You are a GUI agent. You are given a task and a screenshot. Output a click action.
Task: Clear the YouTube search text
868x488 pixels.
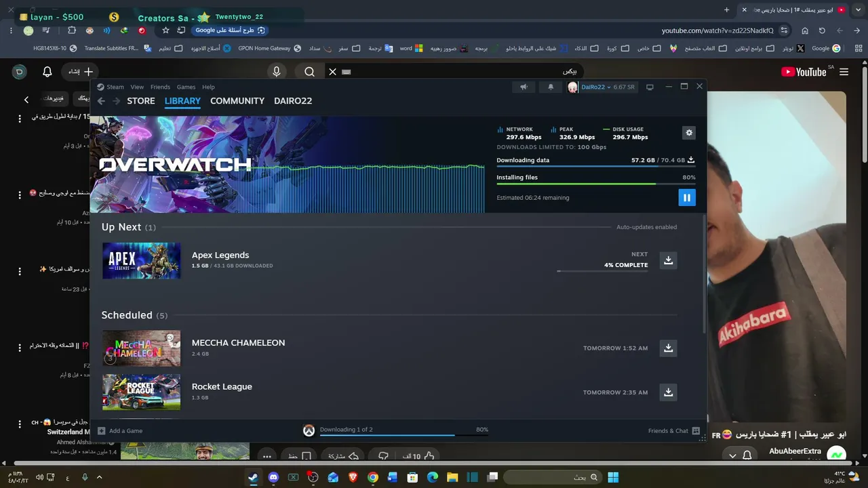[x=332, y=72]
